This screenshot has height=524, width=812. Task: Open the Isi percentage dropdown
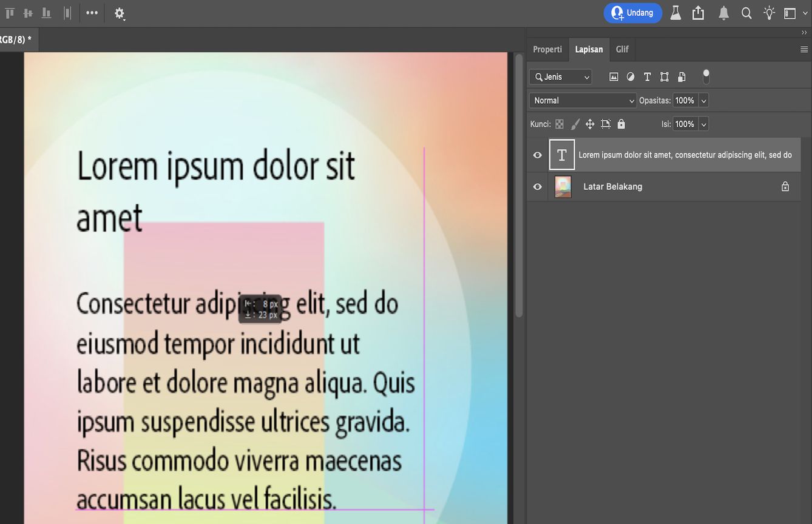click(x=703, y=124)
